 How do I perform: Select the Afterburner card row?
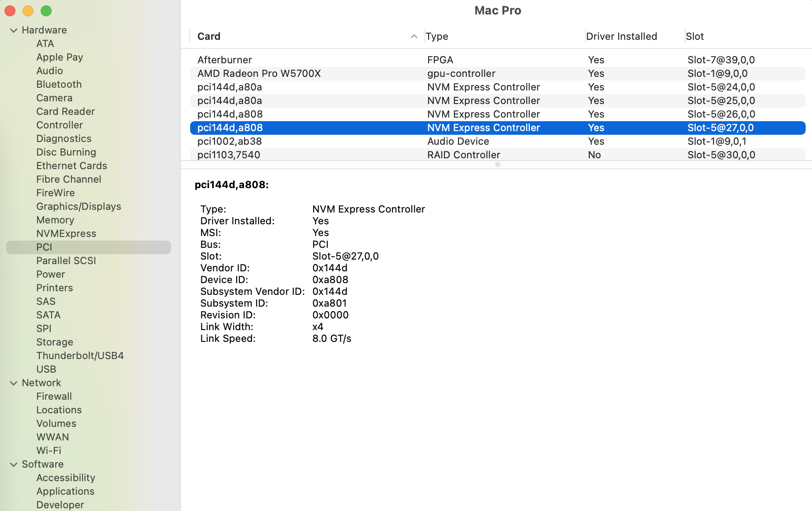coord(498,60)
